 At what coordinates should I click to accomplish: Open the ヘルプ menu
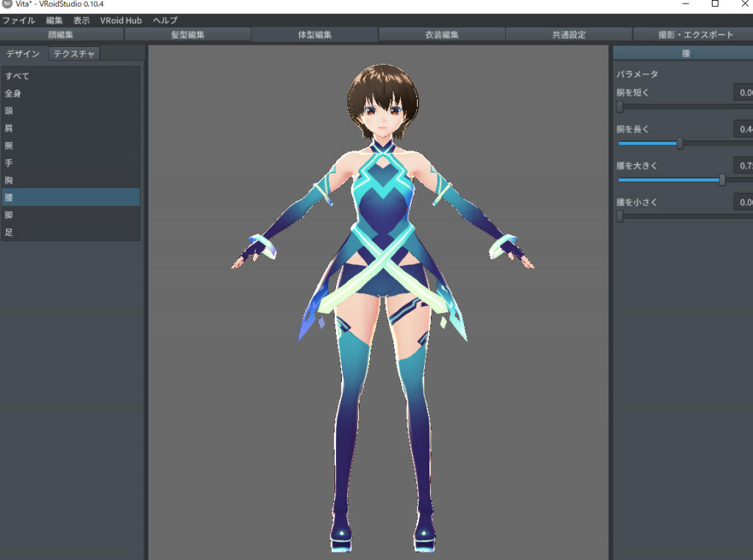pyautogui.click(x=165, y=21)
